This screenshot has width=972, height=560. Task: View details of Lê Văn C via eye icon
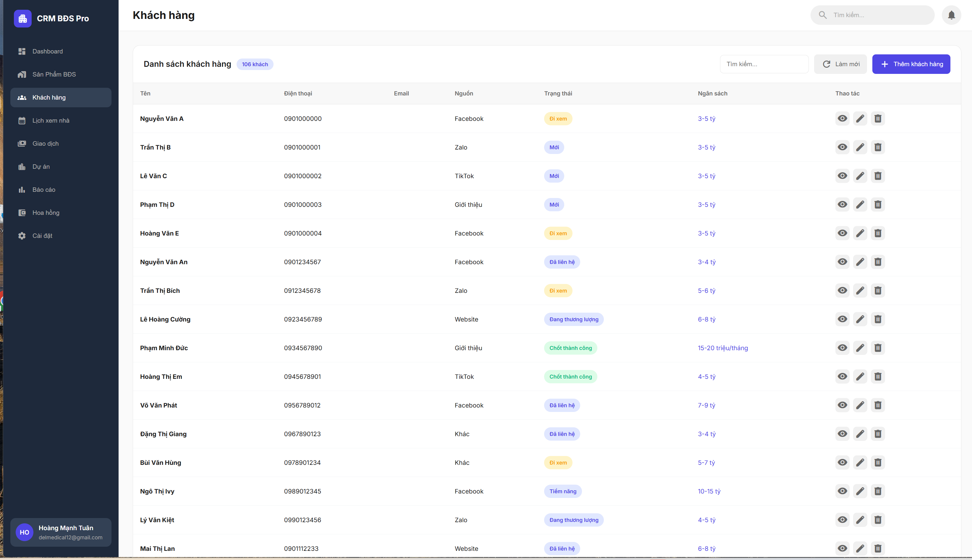(842, 176)
